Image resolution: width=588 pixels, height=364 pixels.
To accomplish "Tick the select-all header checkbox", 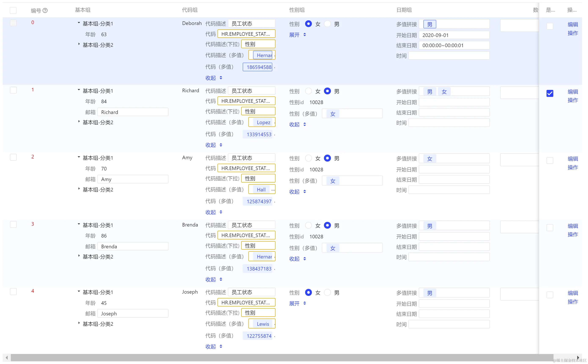I will tap(13, 10).
